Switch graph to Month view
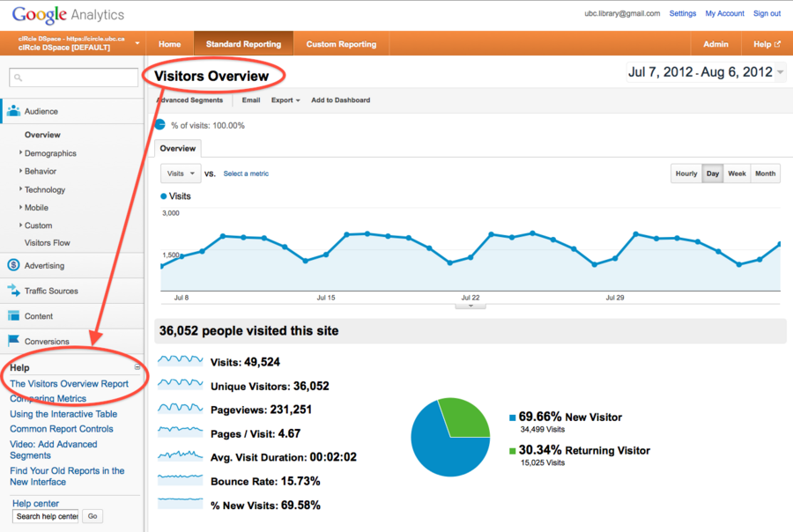The height and width of the screenshot is (532, 793). (x=766, y=174)
